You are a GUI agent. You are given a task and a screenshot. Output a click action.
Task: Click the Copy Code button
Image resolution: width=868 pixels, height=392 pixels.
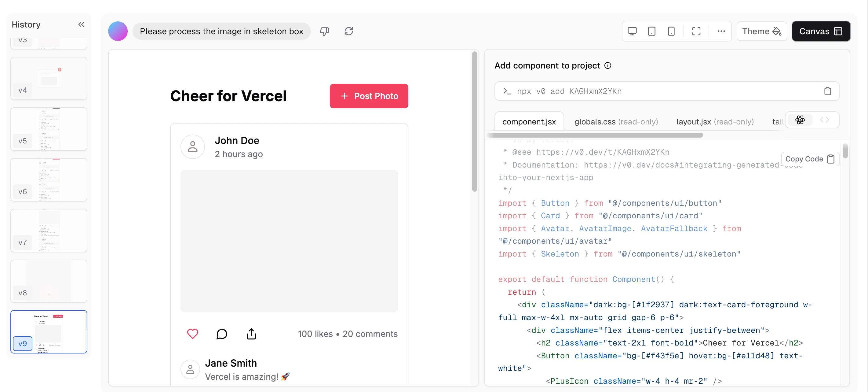(810, 159)
